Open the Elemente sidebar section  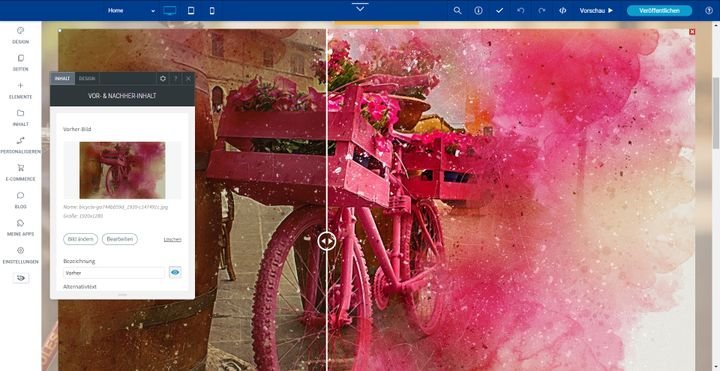[x=20, y=90]
